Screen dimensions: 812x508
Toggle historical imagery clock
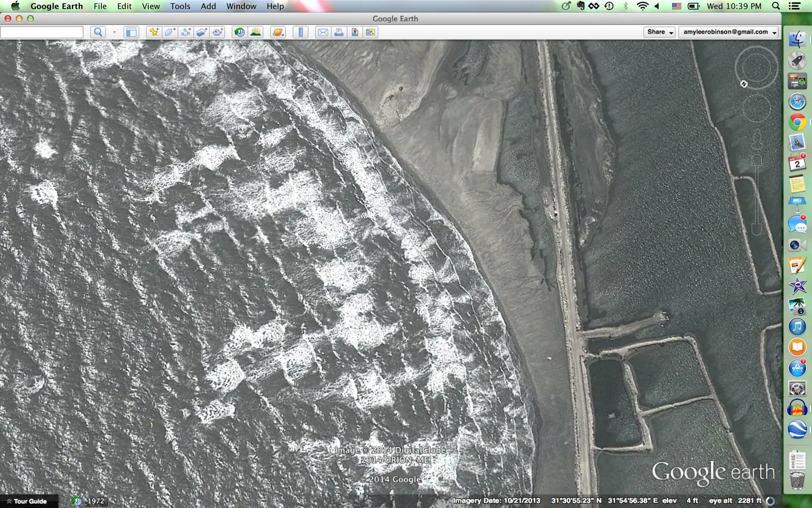click(239, 32)
